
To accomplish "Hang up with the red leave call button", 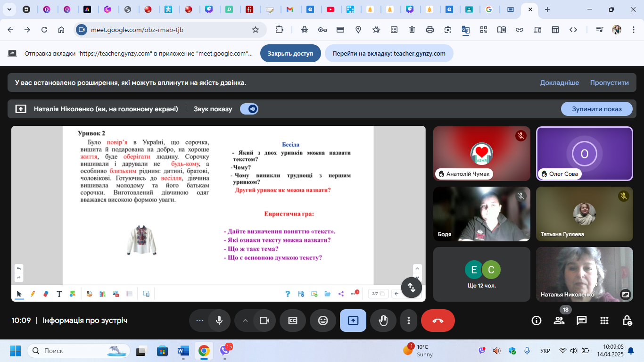I will pyautogui.click(x=438, y=321).
